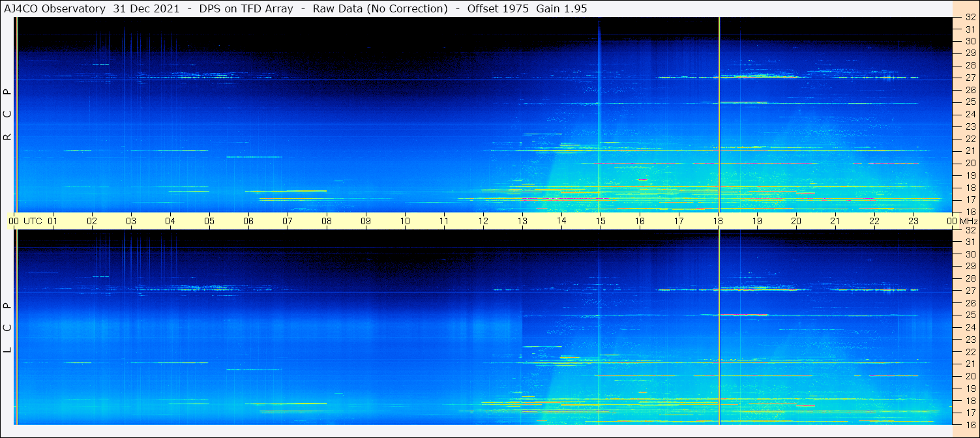Click the 20 MHz scale label in the LCP panel
The width and height of the screenshot is (980, 438).
[x=970, y=376]
